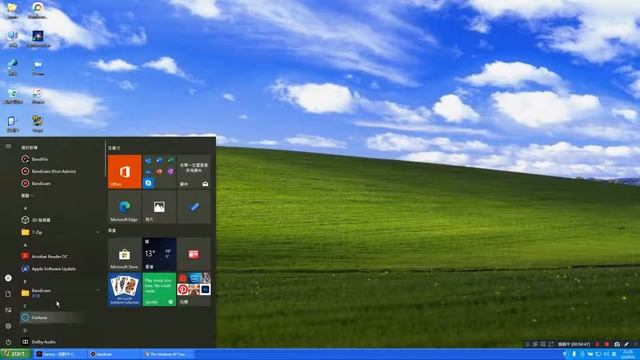Open the This PC desktop icon
Screen dimensions: 640x360
12,39
